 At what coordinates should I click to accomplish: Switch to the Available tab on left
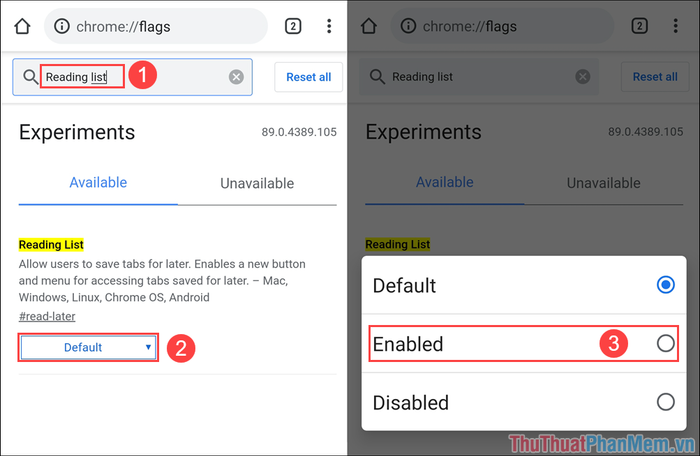click(98, 182)
